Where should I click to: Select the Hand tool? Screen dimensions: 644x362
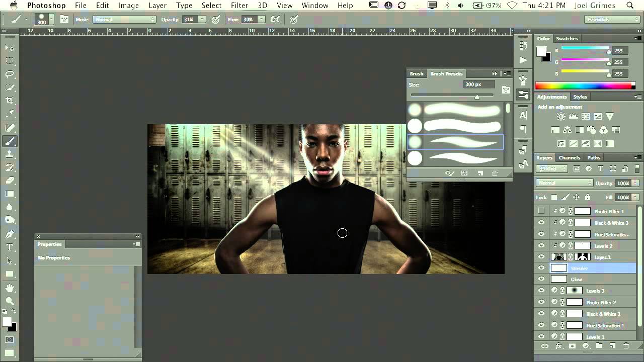pyautogui.click(x=10, y=288)
